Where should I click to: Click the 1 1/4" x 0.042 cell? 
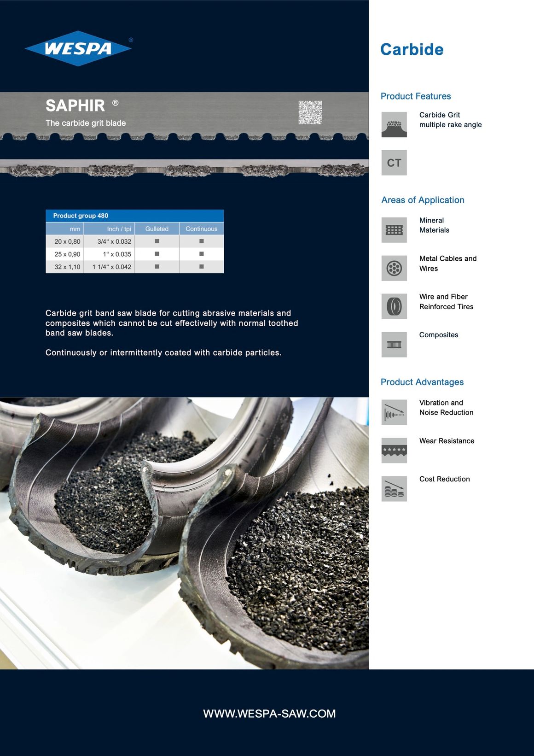tap(110, 267)
